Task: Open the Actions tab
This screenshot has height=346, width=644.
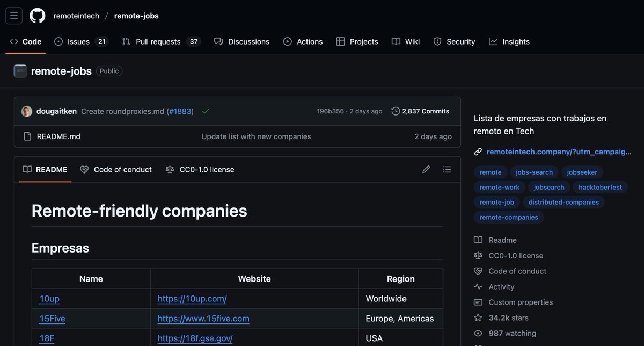Action: click(303, 41)
